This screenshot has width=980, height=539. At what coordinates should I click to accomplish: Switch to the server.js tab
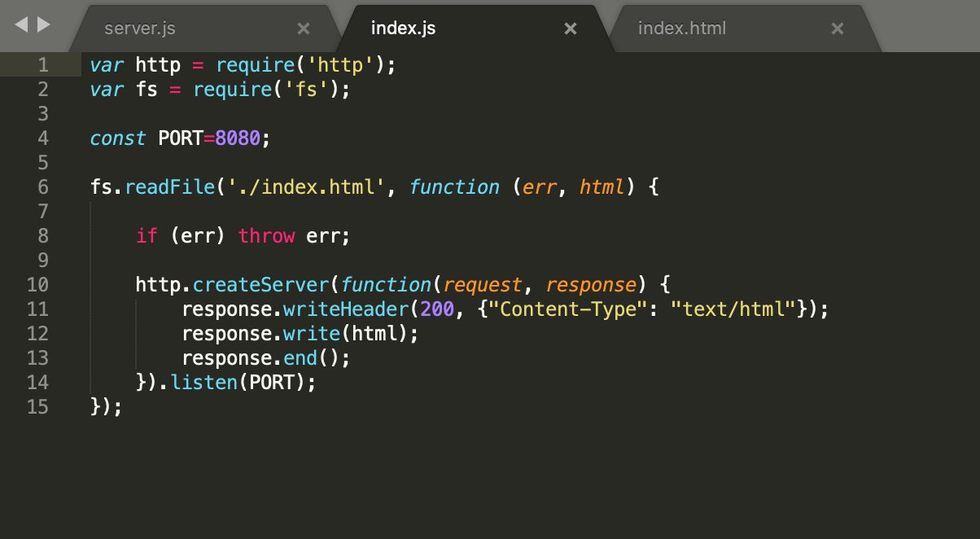tap(139, 28)
